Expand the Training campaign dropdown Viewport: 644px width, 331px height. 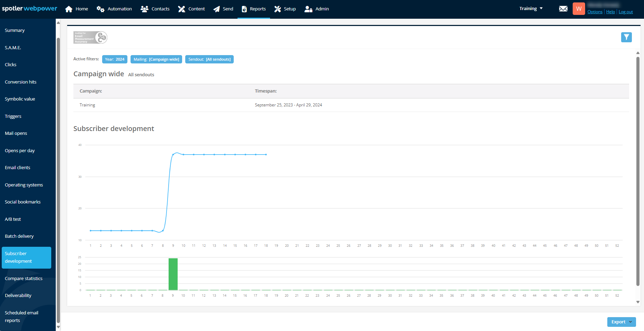point(531,9)
